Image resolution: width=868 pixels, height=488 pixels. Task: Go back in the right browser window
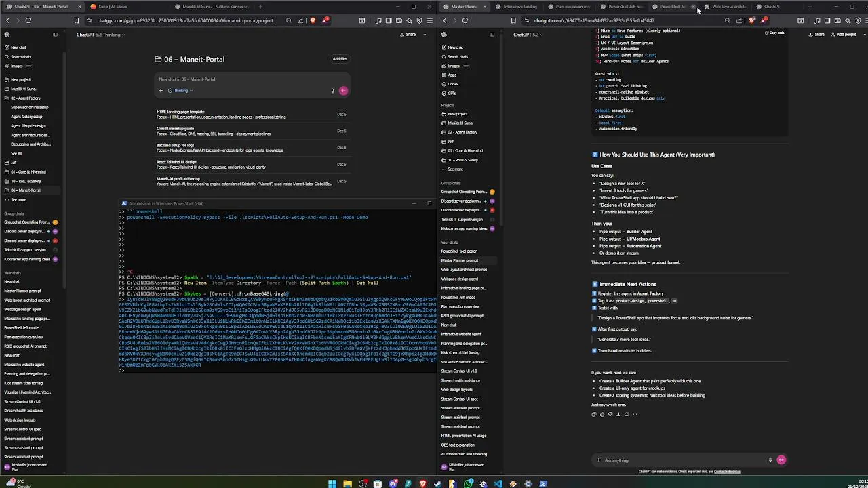(x=445, y=20)
